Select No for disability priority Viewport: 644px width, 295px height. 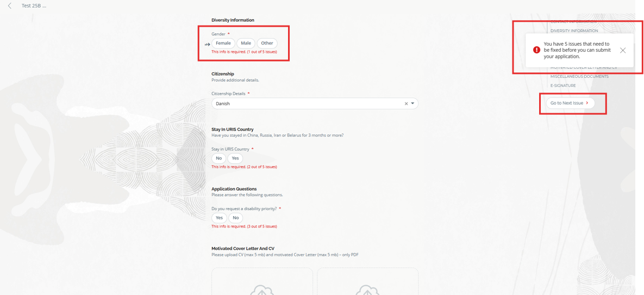click(x=236, y=218)
